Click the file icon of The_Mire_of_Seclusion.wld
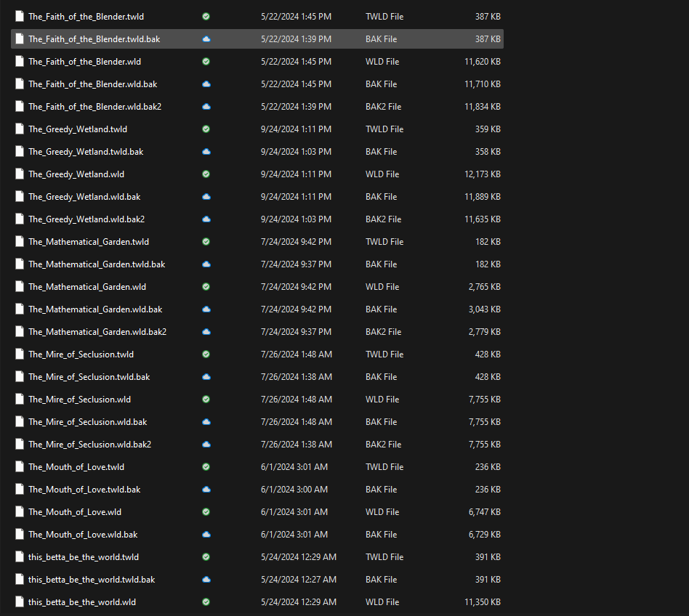This screenshot has width=689, height=616. click(x=20, y=400)
